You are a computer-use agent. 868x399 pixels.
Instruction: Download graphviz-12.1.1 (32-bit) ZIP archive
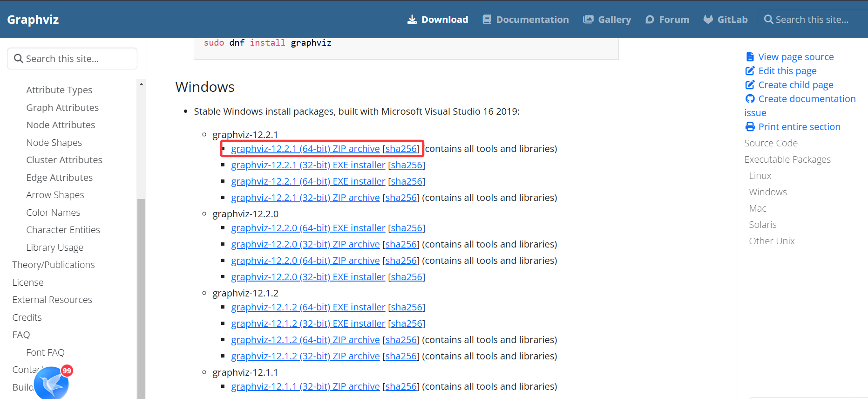click(305, 386)
